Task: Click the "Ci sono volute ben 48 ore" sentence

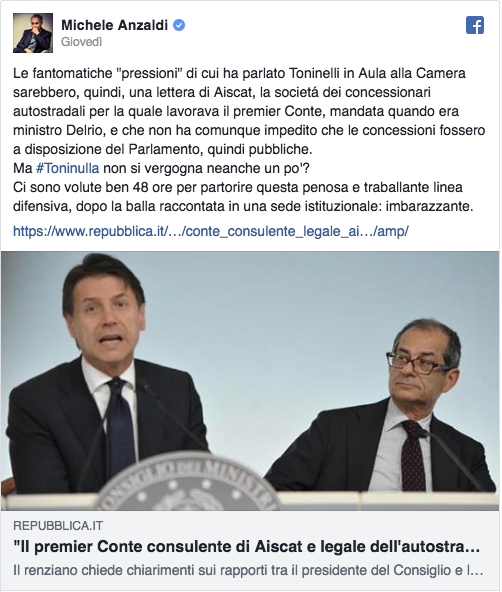Action: click(243, 197)
